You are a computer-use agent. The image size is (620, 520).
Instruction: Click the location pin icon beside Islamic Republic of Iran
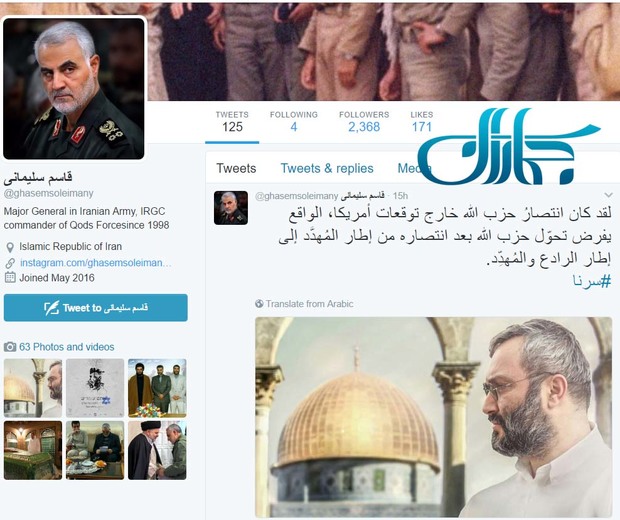click(10, 248)
